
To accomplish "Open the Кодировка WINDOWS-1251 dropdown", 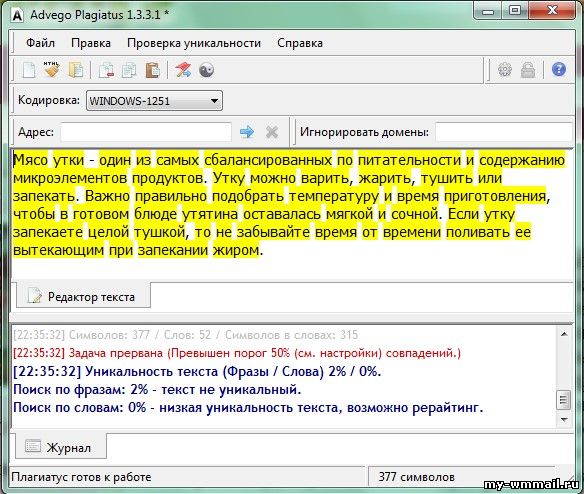I will (154, 101).
